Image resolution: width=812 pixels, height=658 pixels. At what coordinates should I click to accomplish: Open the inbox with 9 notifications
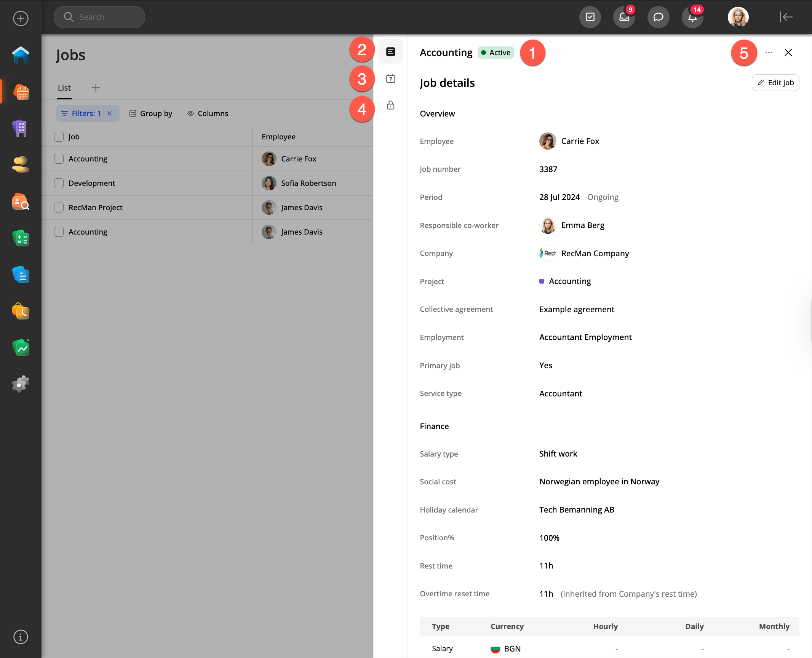624,17
